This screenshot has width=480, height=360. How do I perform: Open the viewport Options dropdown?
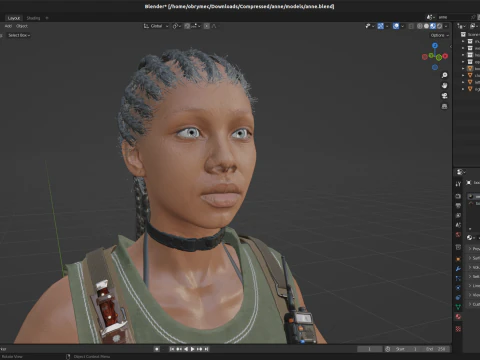[440, 35]
